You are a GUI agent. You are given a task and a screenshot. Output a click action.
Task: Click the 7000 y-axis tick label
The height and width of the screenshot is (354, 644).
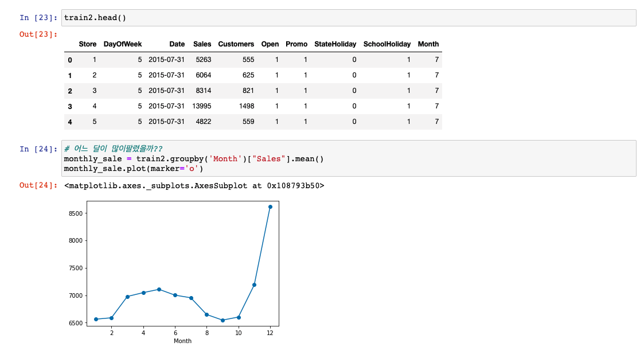coord(76,295)
